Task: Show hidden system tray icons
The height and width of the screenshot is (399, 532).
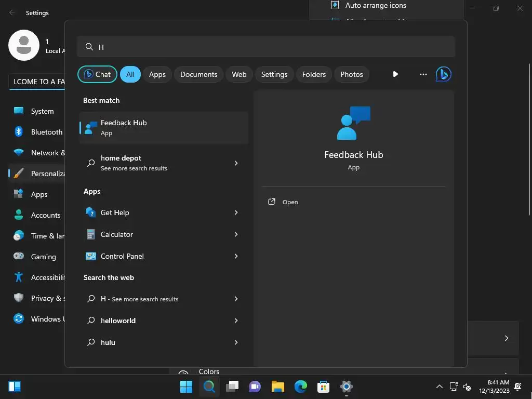Action: tap(440, 387)
